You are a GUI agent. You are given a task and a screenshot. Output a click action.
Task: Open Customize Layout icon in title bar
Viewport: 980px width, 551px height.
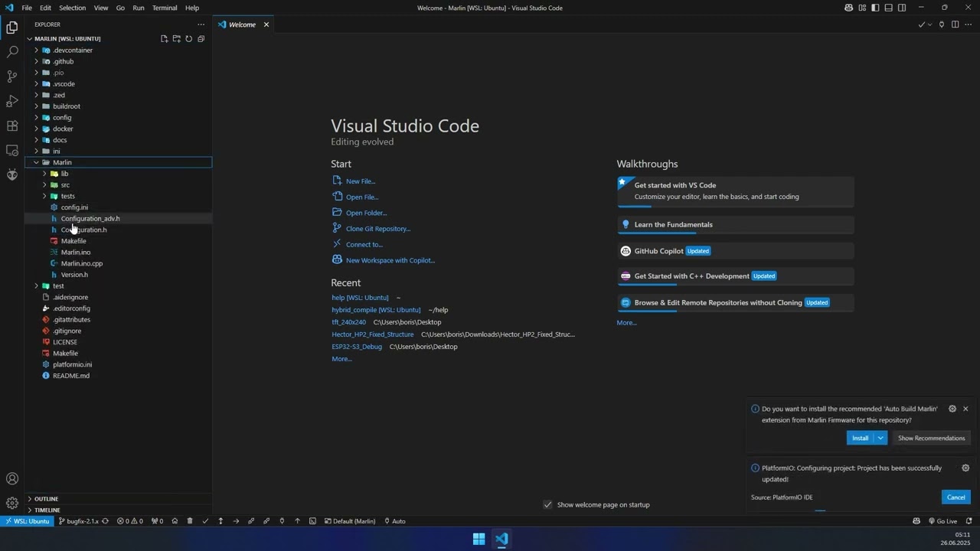[862, 8]
